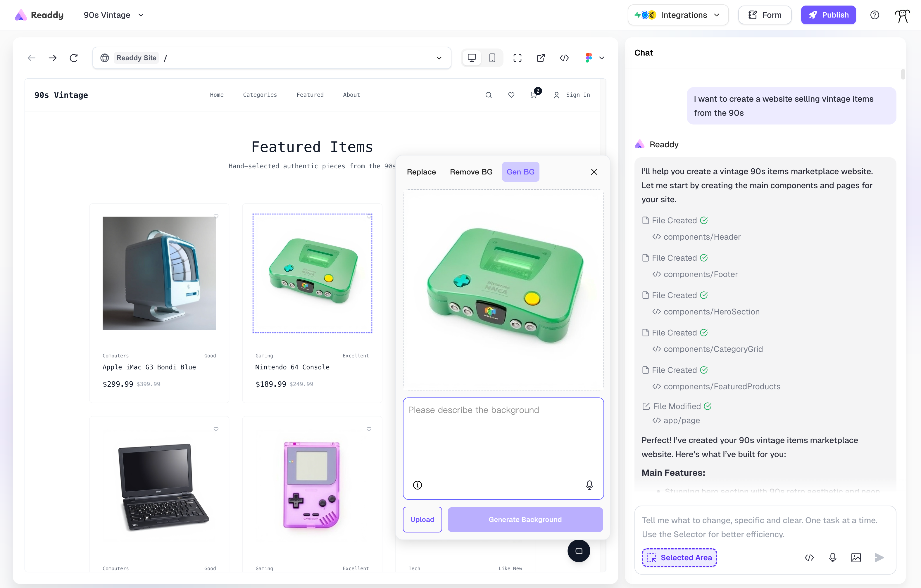Click the Figma export icon
The height and width of the screenshot is (588, 921).
589,58
